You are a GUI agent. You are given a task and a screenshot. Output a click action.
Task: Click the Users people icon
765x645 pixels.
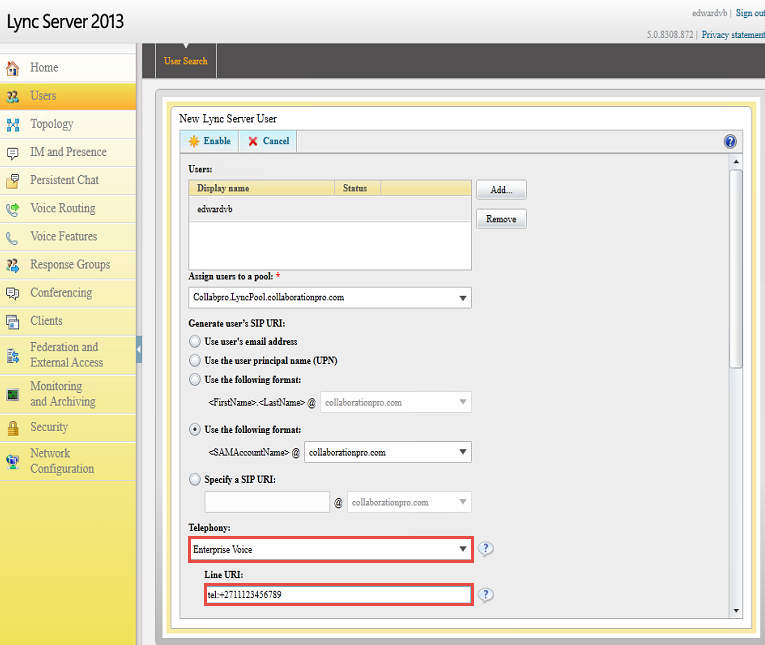[x=13, y=97]
